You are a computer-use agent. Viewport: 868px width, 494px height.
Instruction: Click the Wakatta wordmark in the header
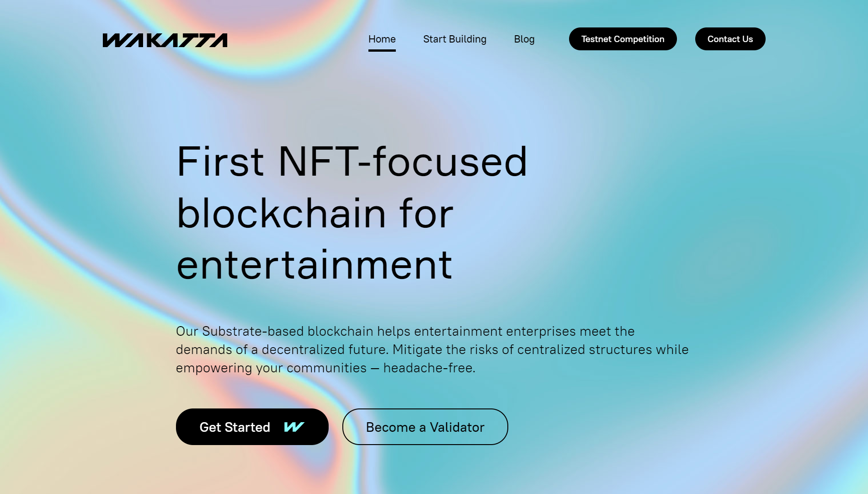click(x=165, y=41)
